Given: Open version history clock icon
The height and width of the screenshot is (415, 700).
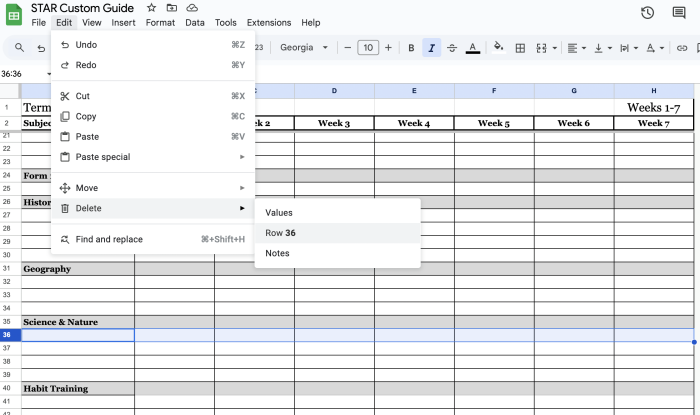Looking at the screenshot, I should coord(647,13).
